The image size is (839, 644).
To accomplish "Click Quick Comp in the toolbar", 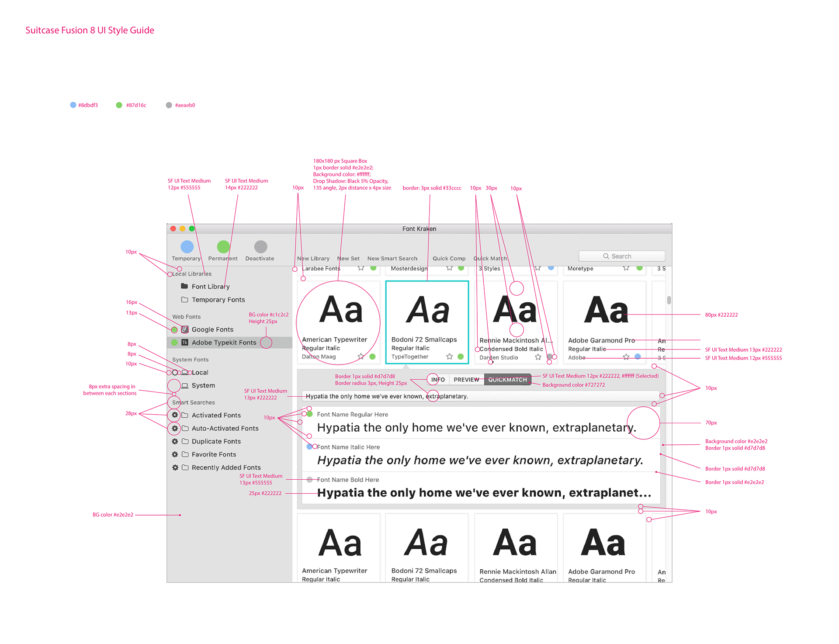I will click(x=449, y=259).
